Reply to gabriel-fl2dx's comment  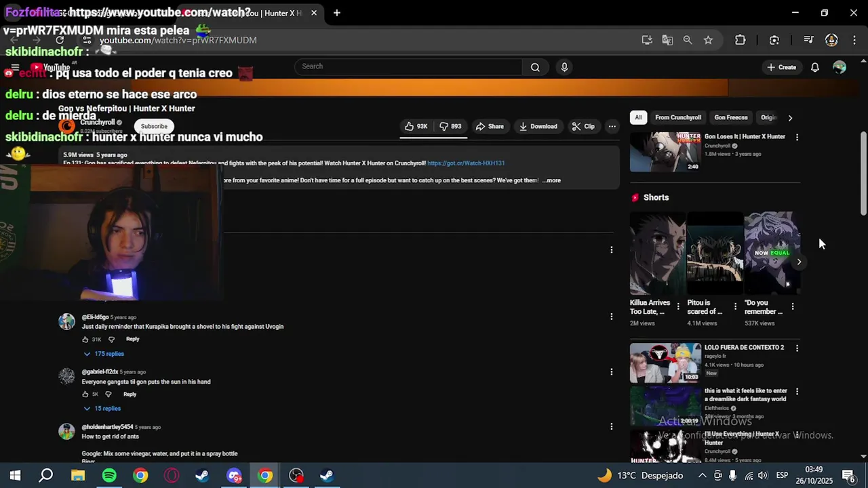(130, 394)
